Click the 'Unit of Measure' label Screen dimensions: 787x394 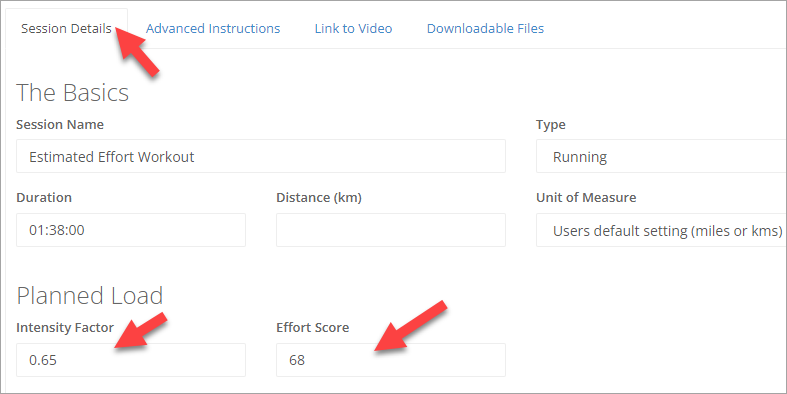click(x=586, y=197)
